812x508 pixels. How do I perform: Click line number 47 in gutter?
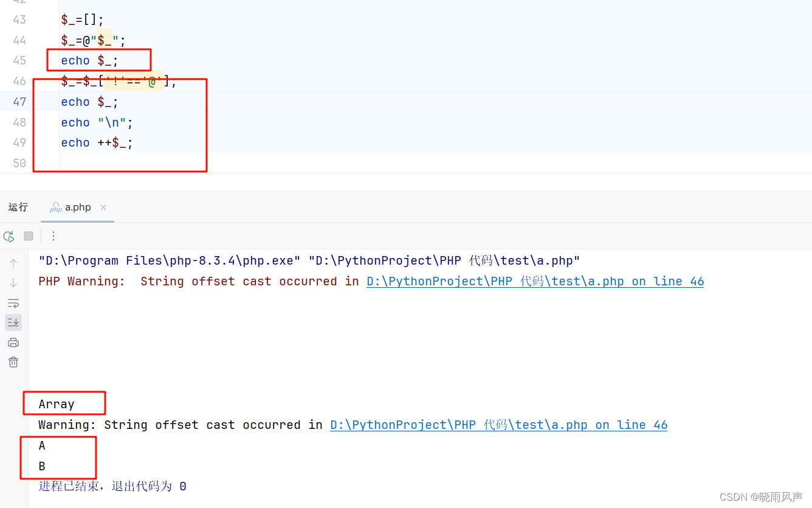[x=19, y=102]
